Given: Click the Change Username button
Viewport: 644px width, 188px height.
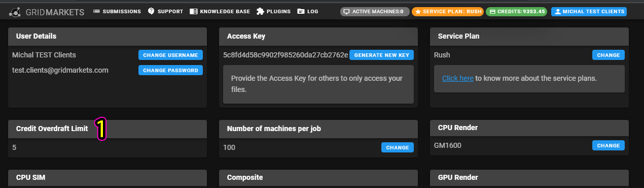Looking at the screenshot, I should click(x=170, y=55).
